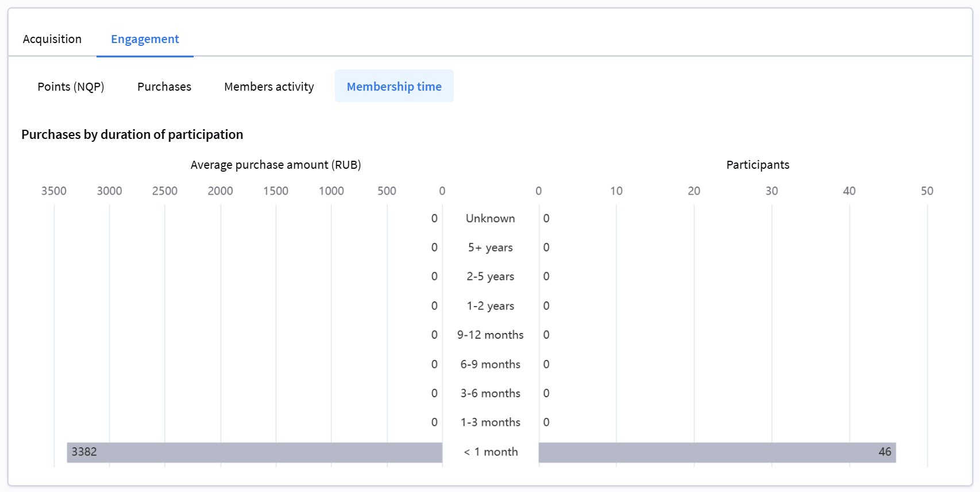Image resolution: width=980 pixels, height=492 pixels.
Task: Click the 2-5 years row label
Action: tap(490, 277)
